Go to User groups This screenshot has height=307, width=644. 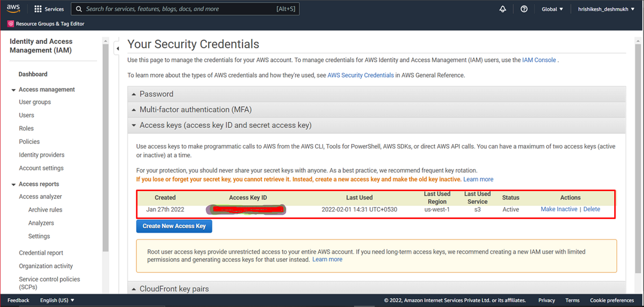(x=35, y=102)
